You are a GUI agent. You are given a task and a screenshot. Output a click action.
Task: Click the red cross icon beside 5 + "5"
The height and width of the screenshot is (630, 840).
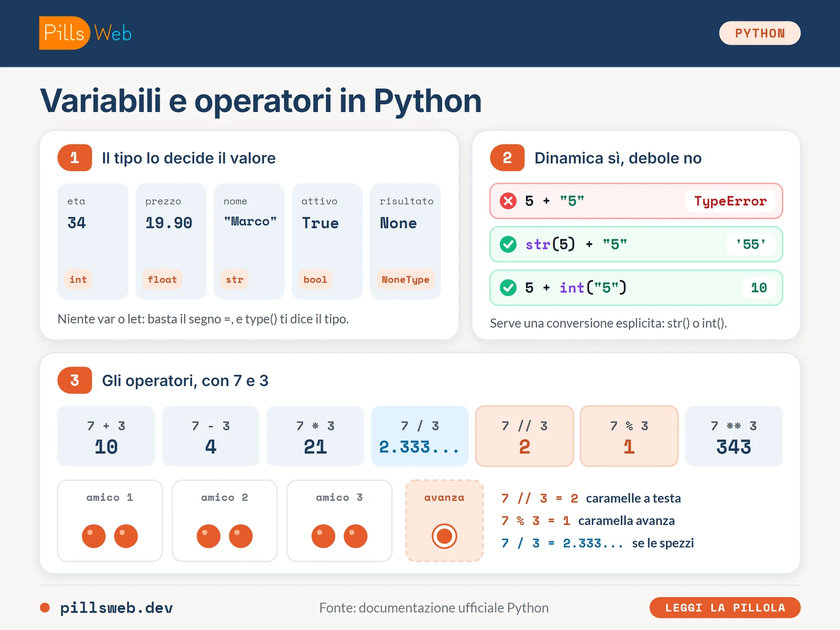[508, 201]
